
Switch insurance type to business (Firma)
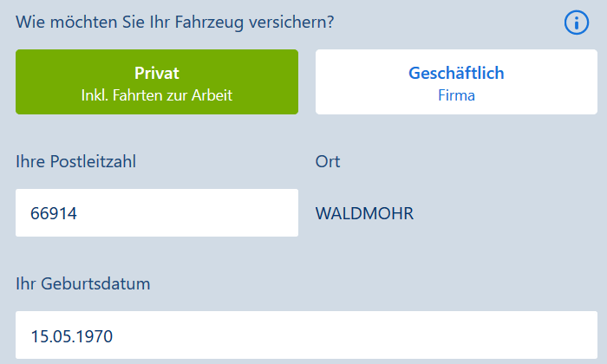point(456,81)
